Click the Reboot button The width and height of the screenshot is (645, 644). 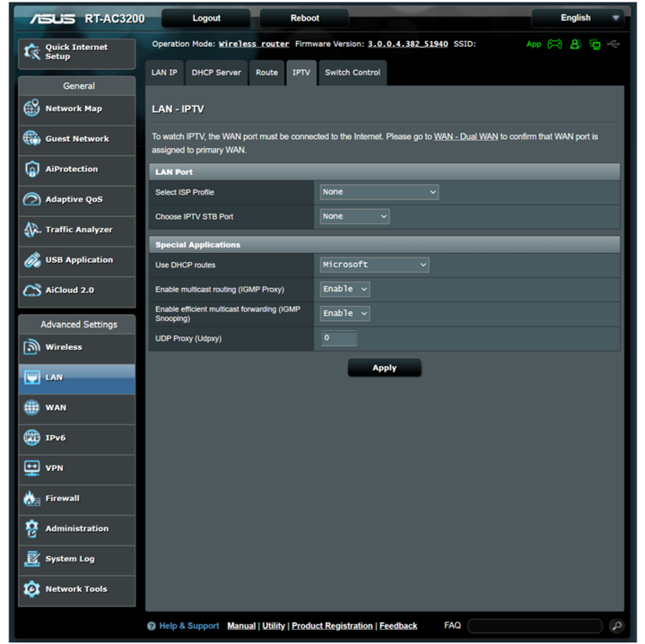(304, 18)
